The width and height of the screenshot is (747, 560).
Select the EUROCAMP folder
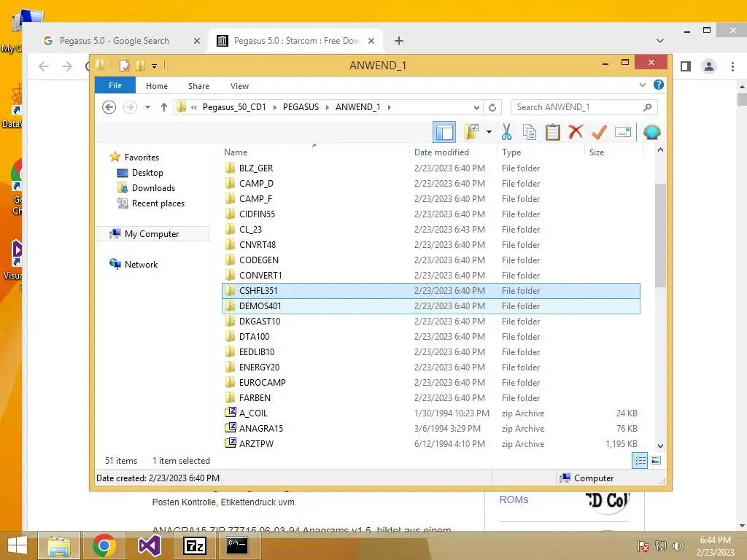pyautogui.click(x=431, y=382)
